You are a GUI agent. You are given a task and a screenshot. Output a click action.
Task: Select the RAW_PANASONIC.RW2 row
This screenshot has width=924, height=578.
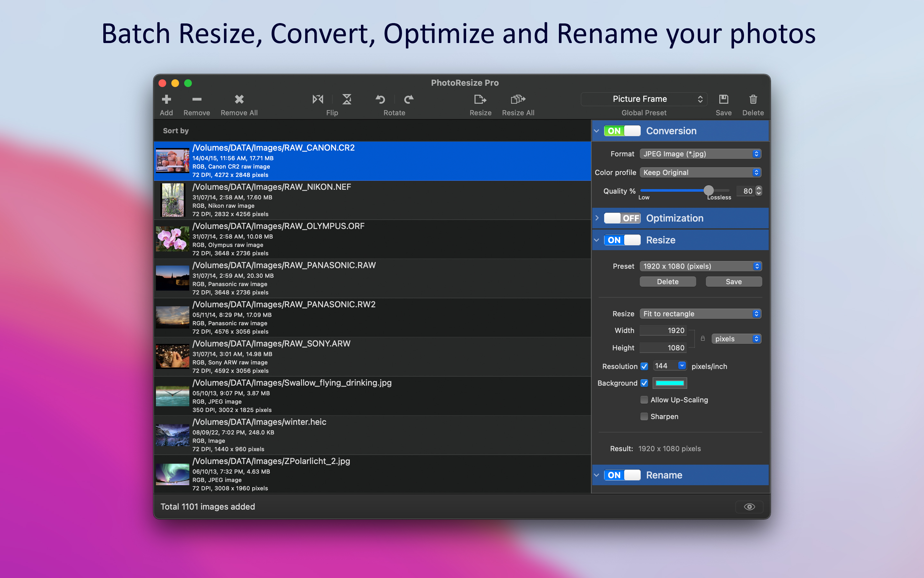click(372, 318)
